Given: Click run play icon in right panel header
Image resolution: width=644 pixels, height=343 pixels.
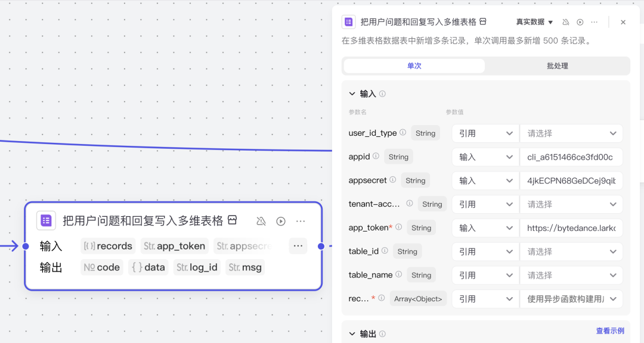Looking at the screenshot, I should tap(580, 22).
